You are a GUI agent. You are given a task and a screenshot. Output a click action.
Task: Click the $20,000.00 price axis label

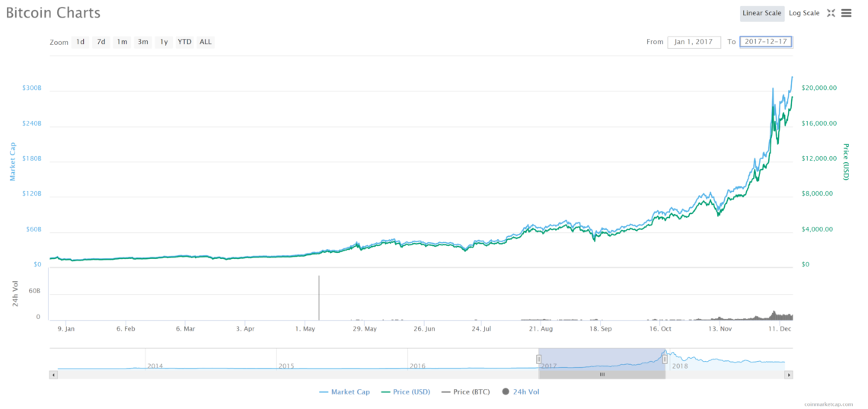coord(819,88)
